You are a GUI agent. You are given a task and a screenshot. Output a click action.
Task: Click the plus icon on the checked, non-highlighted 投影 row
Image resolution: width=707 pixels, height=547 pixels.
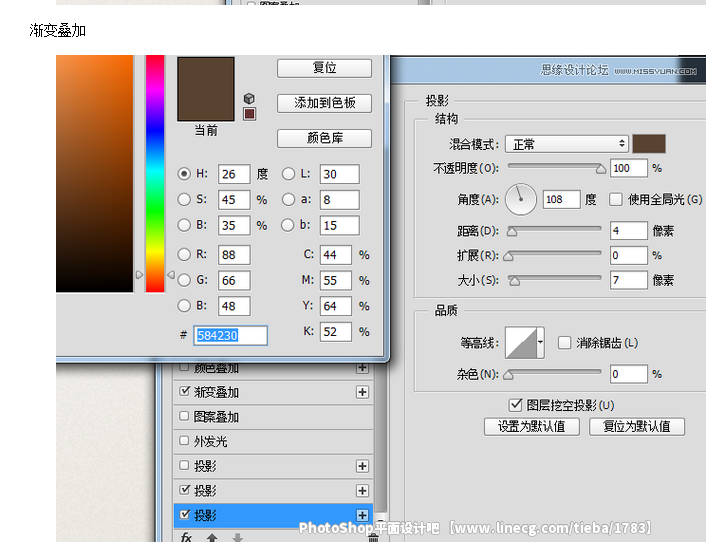[x=362, y=490]
